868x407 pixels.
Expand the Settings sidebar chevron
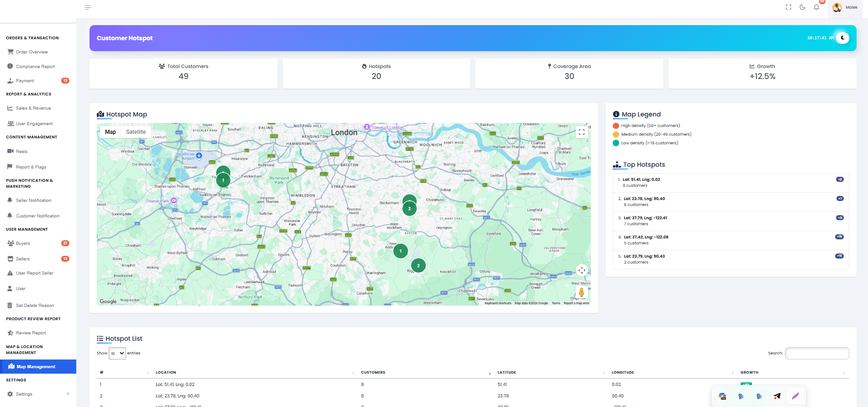68,394
